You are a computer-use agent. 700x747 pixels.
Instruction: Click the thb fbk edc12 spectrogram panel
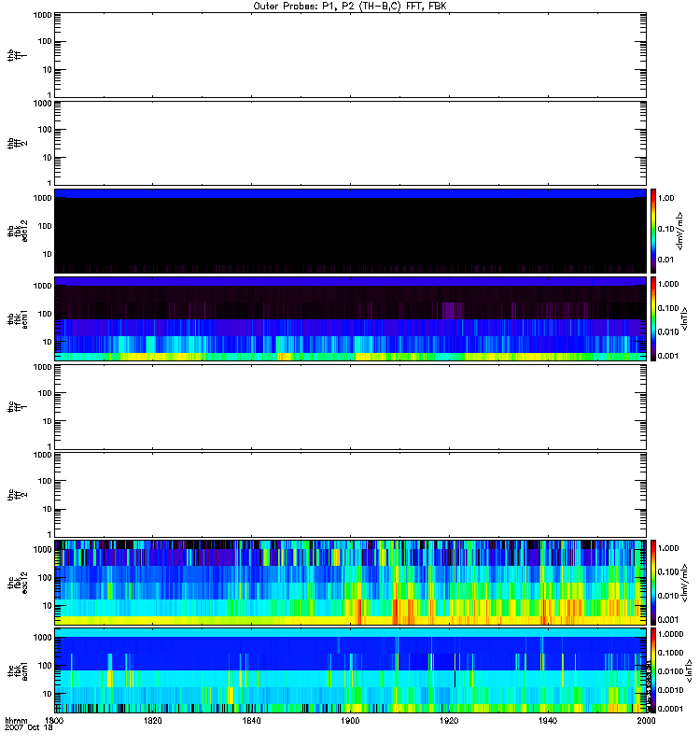tap(350, 230)
